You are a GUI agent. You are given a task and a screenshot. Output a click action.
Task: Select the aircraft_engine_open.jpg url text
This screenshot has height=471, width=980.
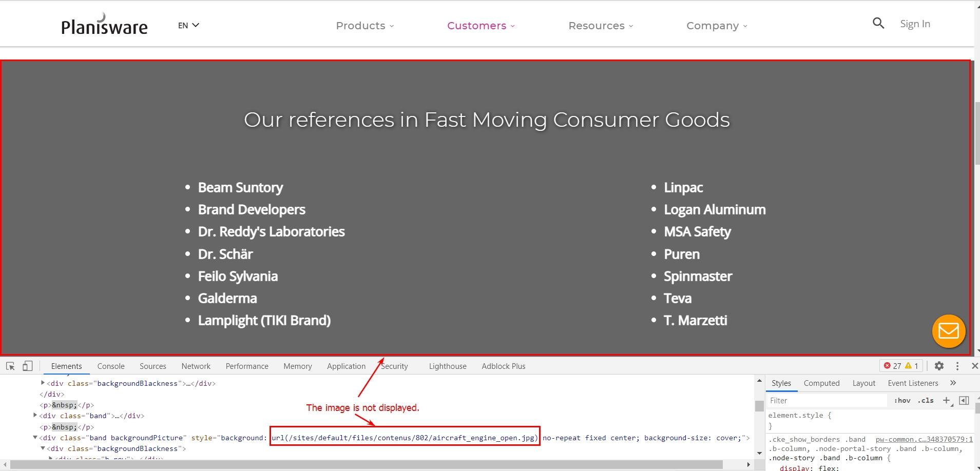tap(405, 438)
